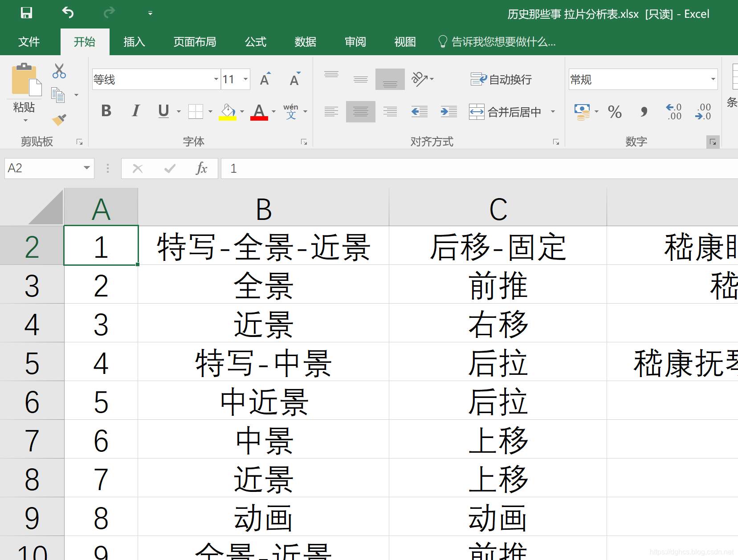Viewport: 738px width, 560px height.
Task: Open text orientation options
Action: [422, 79]
